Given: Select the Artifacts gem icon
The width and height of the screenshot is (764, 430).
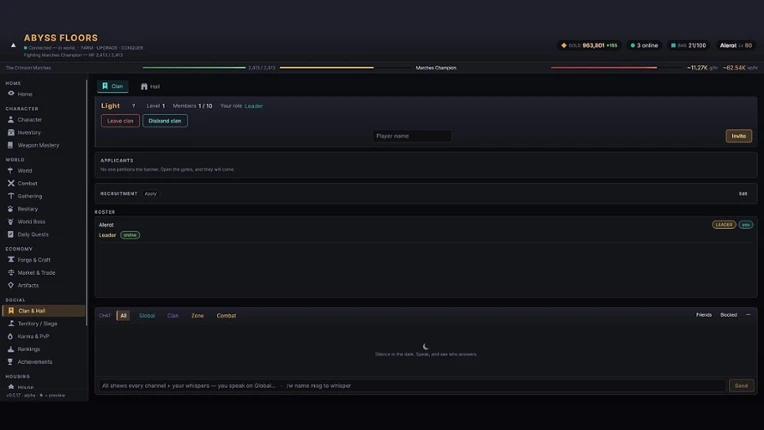Looking at the screenshot, I should 11,285.
